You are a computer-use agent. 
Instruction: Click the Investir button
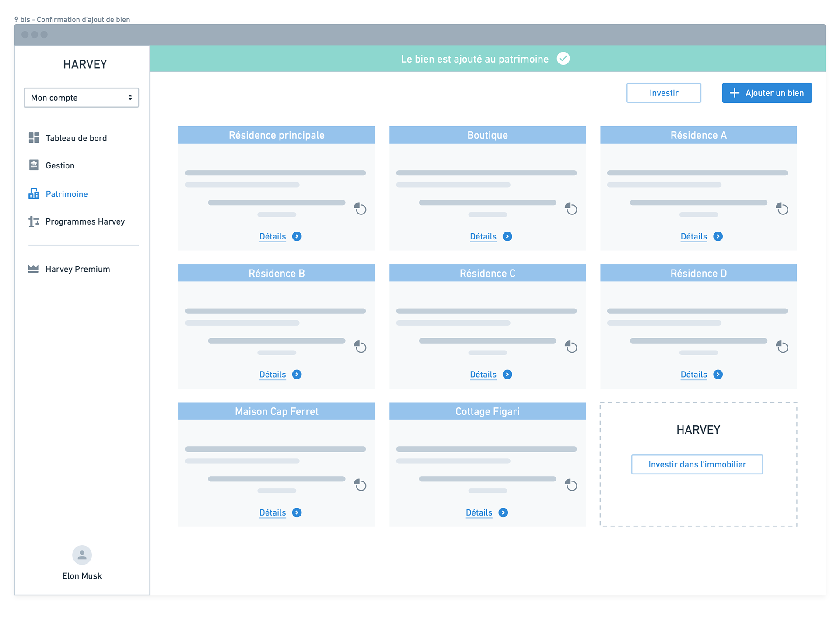pyautogui.click(x=664, y=93)
